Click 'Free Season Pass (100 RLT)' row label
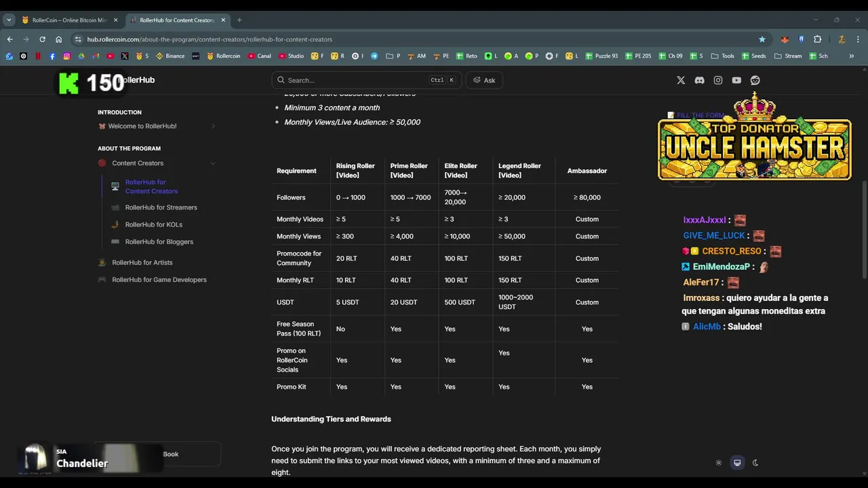This screenshot has width=868, height=488. pos(298,329)
